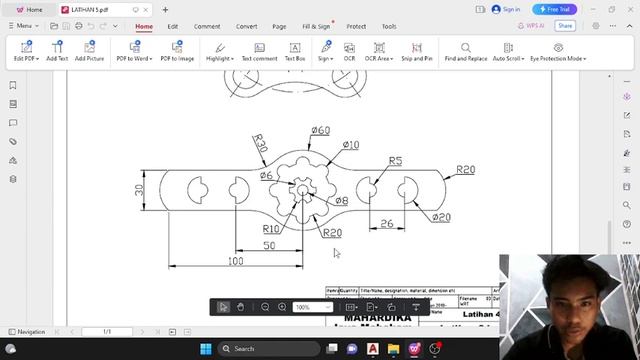This screenshot has height=360, width=640.
Task: Switch to the Protect ribbon tab
Action: (356, 27)
